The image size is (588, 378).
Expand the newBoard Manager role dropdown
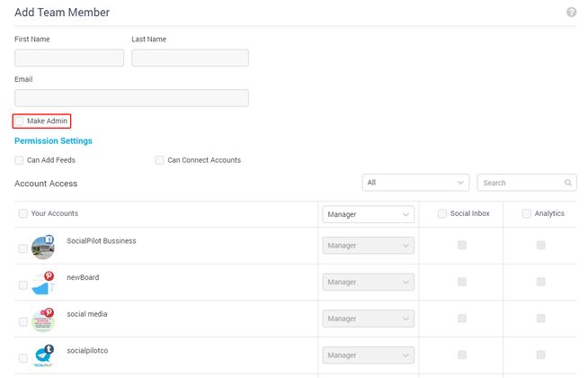(368, 282)
